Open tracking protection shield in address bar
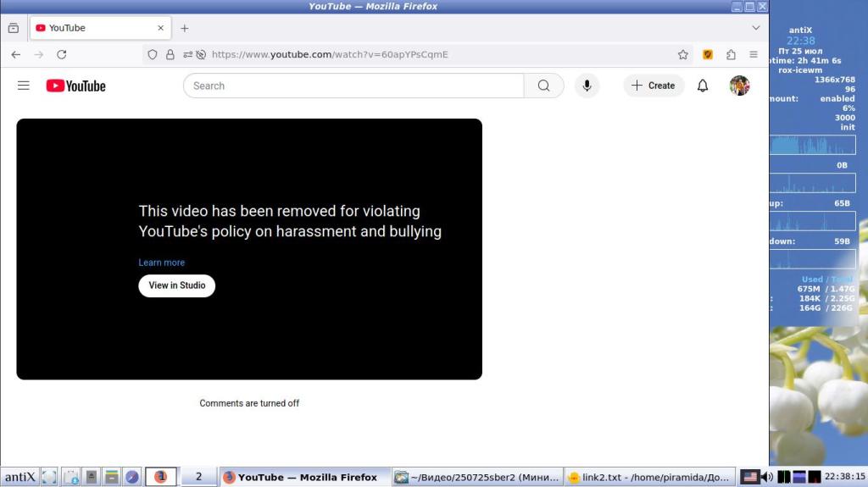This screenshot has height=487, width=868. click(153, 54)
